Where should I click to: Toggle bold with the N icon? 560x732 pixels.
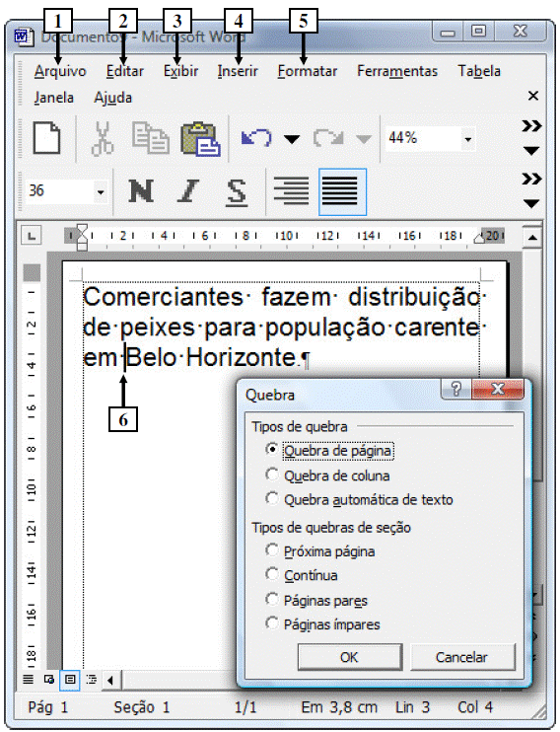[141, 191]
